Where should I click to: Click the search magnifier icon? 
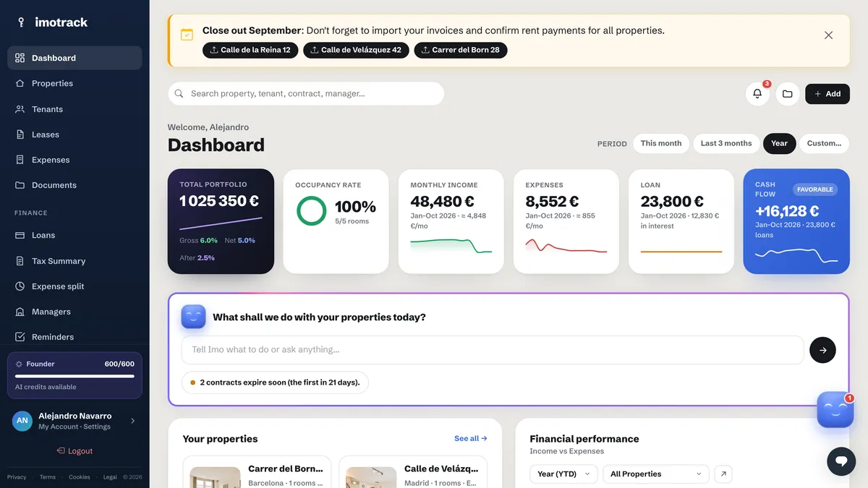179,93
